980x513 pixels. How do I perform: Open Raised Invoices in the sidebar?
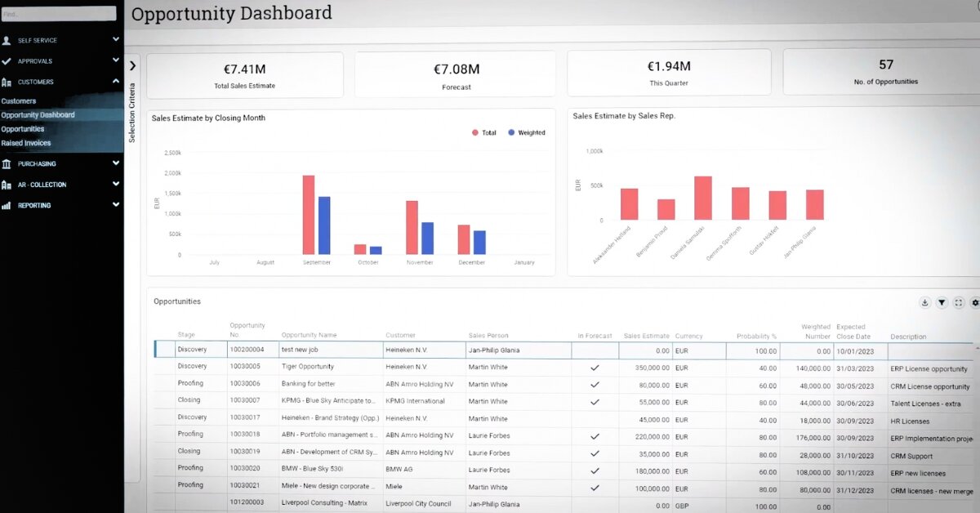(26, 143)
